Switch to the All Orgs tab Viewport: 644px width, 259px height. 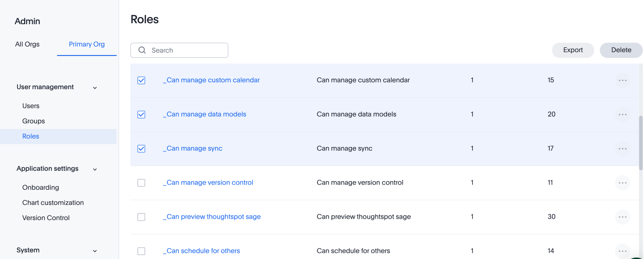[x=28, y=44]
